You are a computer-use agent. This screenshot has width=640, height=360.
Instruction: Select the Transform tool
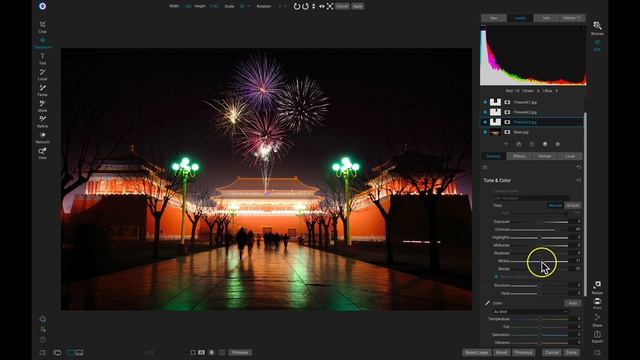42,42
